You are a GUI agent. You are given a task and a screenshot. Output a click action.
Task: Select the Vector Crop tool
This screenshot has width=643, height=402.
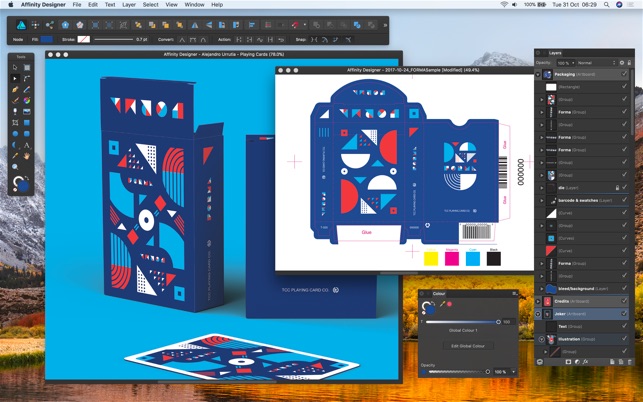[15, 122]
